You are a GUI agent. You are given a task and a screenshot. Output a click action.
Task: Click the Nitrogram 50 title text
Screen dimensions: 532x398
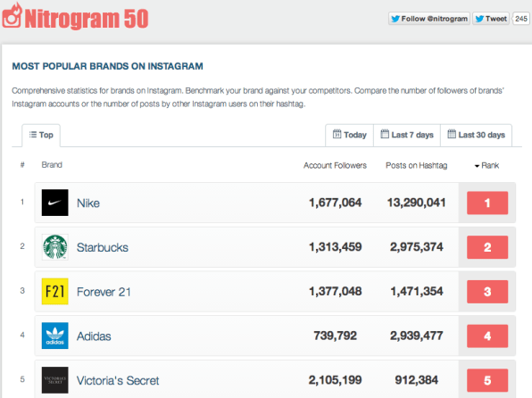87,19
